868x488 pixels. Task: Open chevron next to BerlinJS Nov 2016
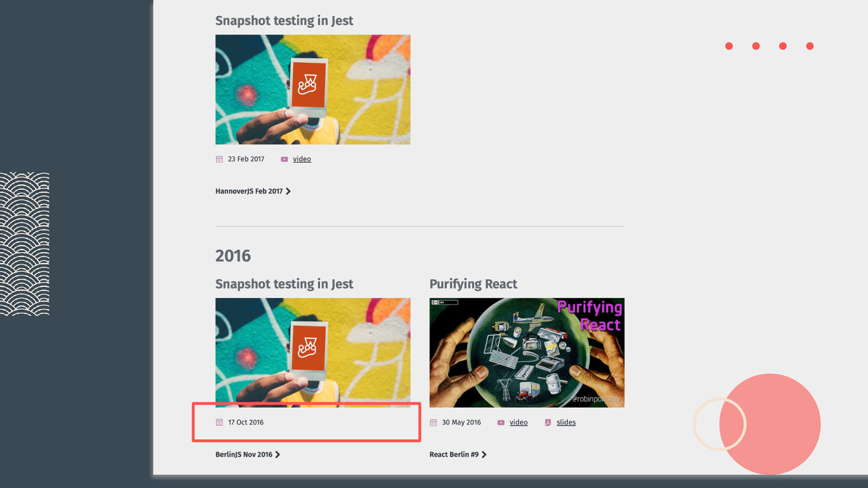(278, 454)
